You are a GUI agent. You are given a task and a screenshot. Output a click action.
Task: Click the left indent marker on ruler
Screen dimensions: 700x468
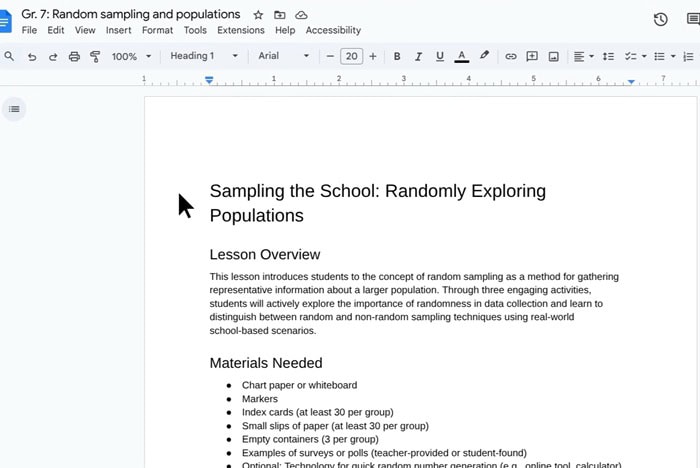pyautogui.click(x=209, y=80)
